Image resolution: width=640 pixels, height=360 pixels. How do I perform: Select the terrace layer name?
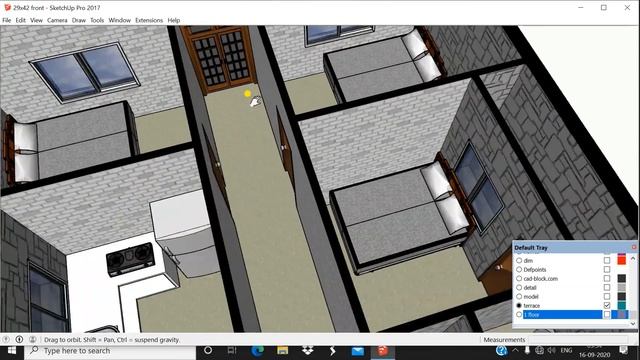pyautogui.click(x=531, y=305)
